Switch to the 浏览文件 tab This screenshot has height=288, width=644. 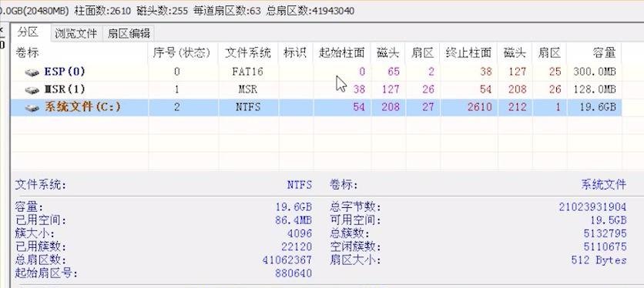tap(76, 34)
